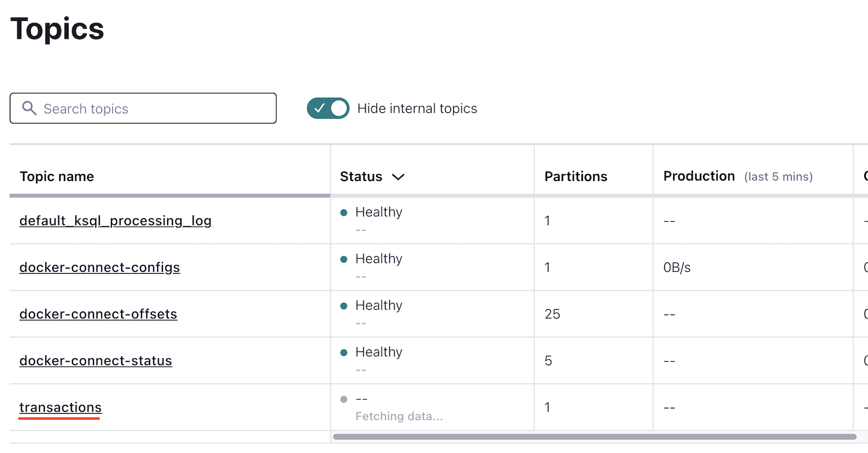This screenshot has height=453, width=868.
Task: Expand the Status column sort chevron
Action: pos(398,177)
